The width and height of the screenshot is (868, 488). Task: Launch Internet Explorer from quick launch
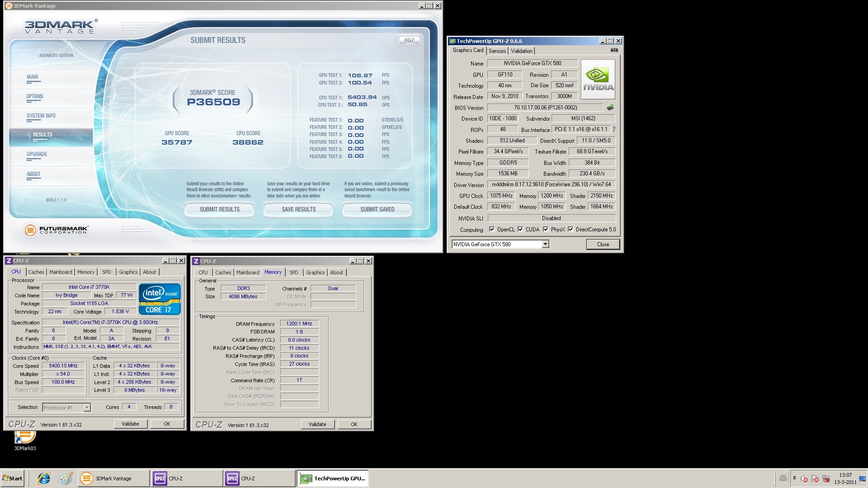[44, 479]
